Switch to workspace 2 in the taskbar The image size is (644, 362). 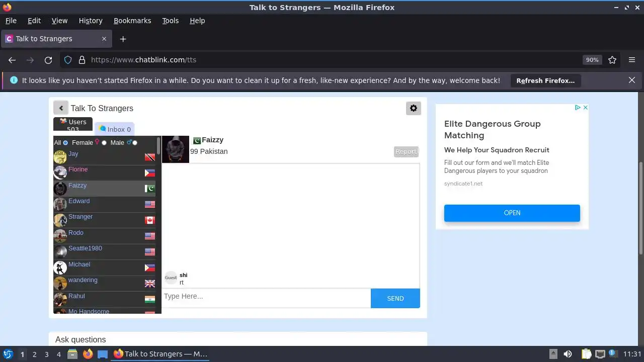34,354
